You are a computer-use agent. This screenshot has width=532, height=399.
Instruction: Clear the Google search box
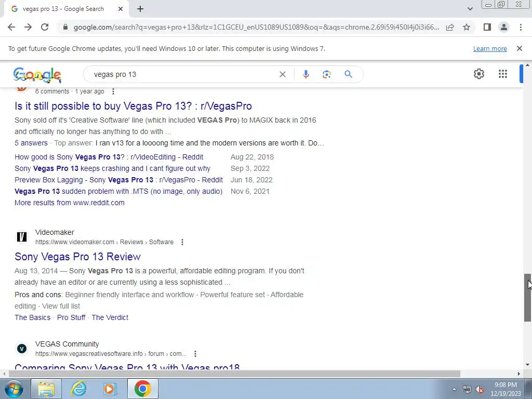(x=282, y=74)
